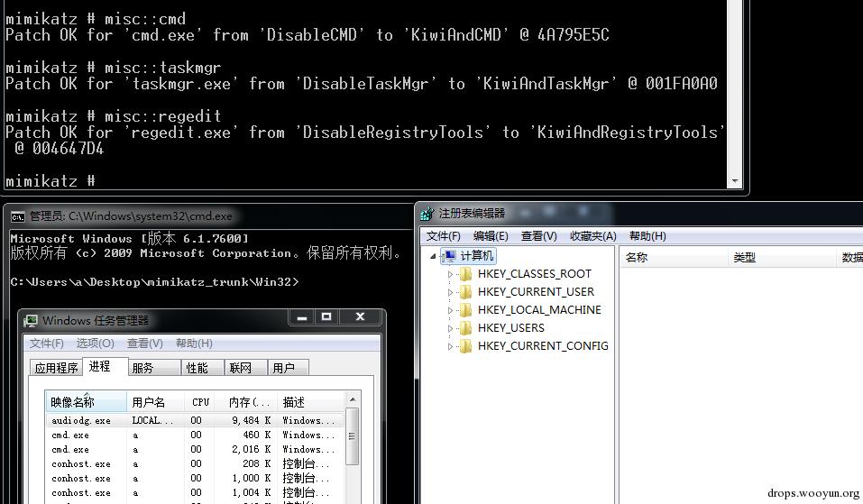Screen dimensions: 863x504
Task: Click the Registry Editor title bar icon
Action: pyautogui.click(x=427, y=214)
